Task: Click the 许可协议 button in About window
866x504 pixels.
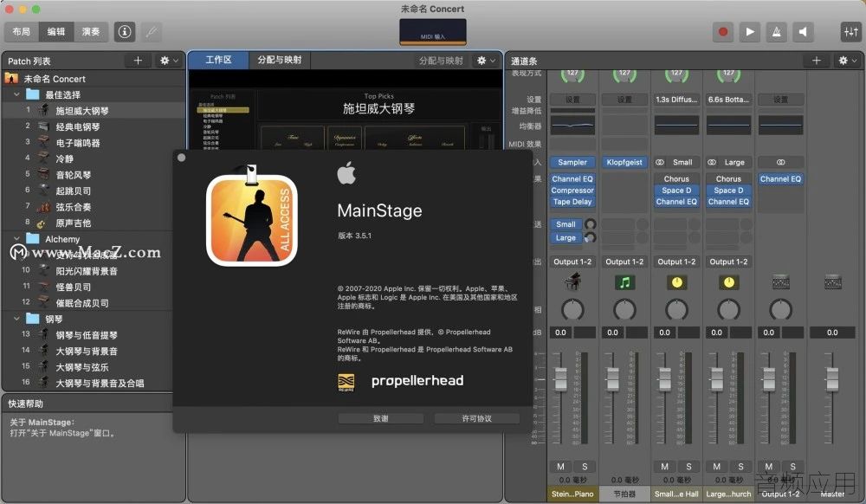Action: point(476,418)
